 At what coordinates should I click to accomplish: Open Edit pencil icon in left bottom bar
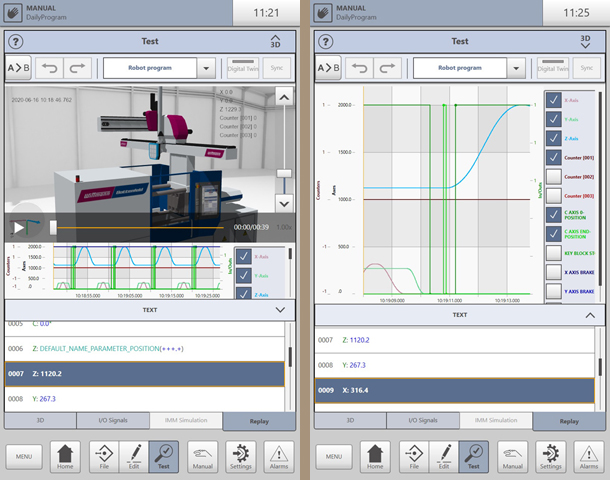point(134,457)
